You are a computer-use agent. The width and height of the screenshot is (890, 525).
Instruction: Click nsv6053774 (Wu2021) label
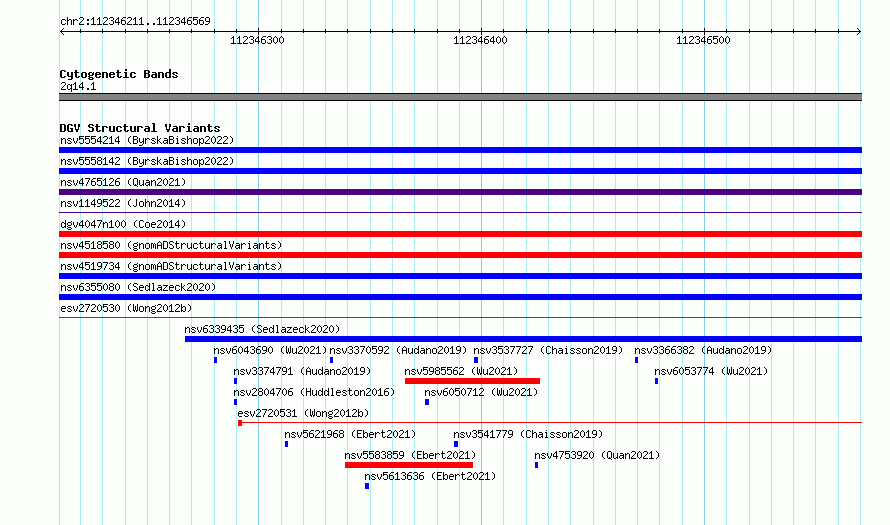pyautogui.click(x=711, y=371)
